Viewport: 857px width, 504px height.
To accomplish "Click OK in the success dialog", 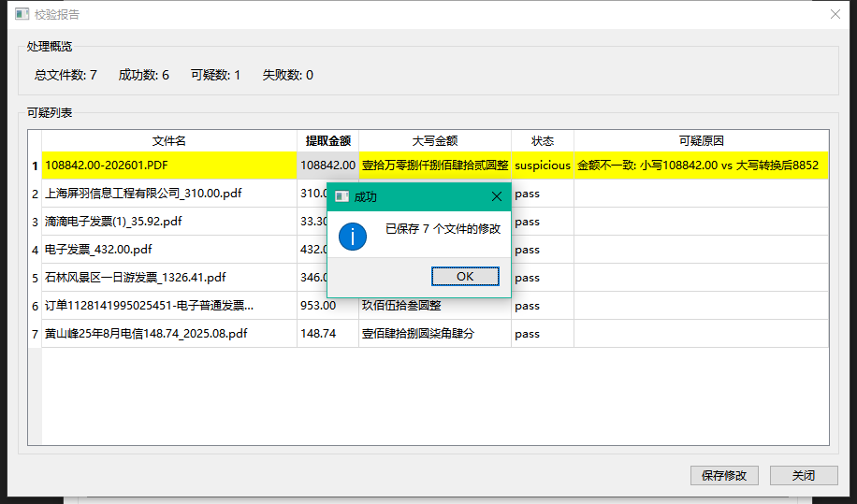I will [x=465, y=277].
